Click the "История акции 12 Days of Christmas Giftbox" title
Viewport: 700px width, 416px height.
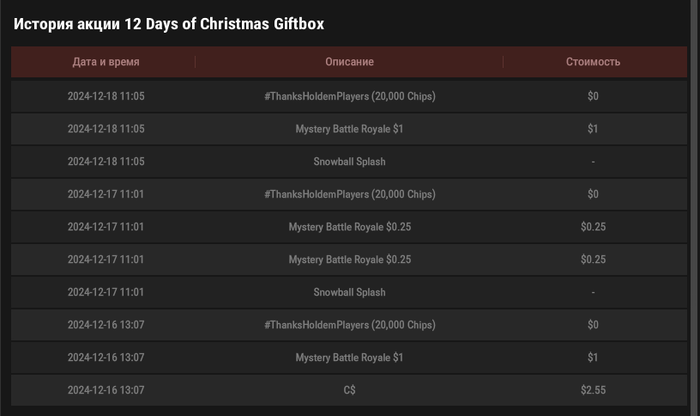click(x=168, y=23)
